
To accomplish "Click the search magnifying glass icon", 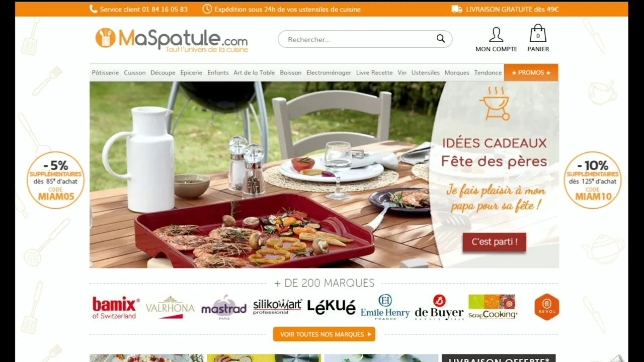I will pos(441,39).
